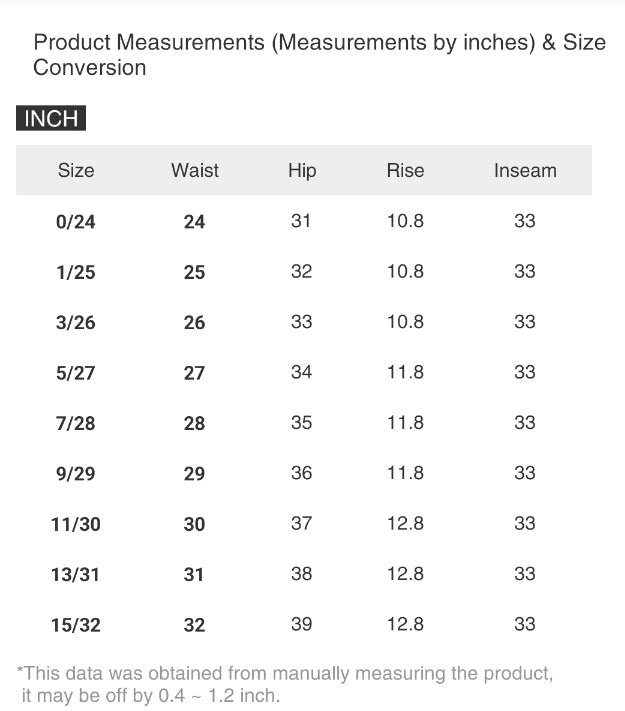Click rise value 11.8 for size 5/27
Image resolution: width=625 pixels, height=711 pixels.
405,372
